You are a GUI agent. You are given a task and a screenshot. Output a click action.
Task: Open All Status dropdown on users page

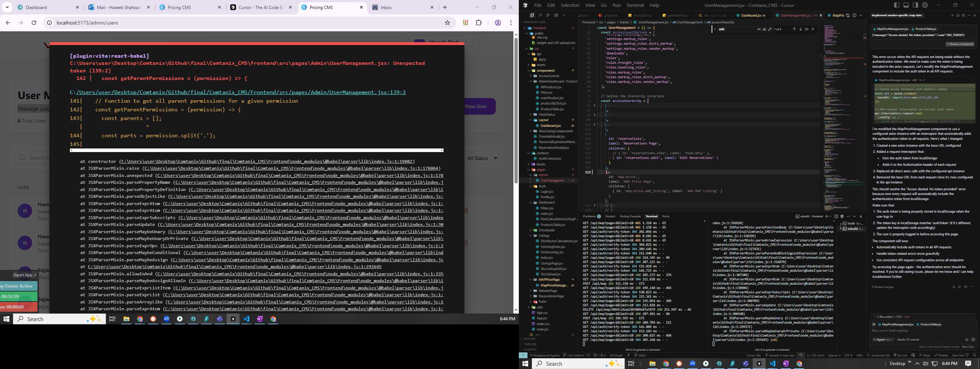[482, 158]
